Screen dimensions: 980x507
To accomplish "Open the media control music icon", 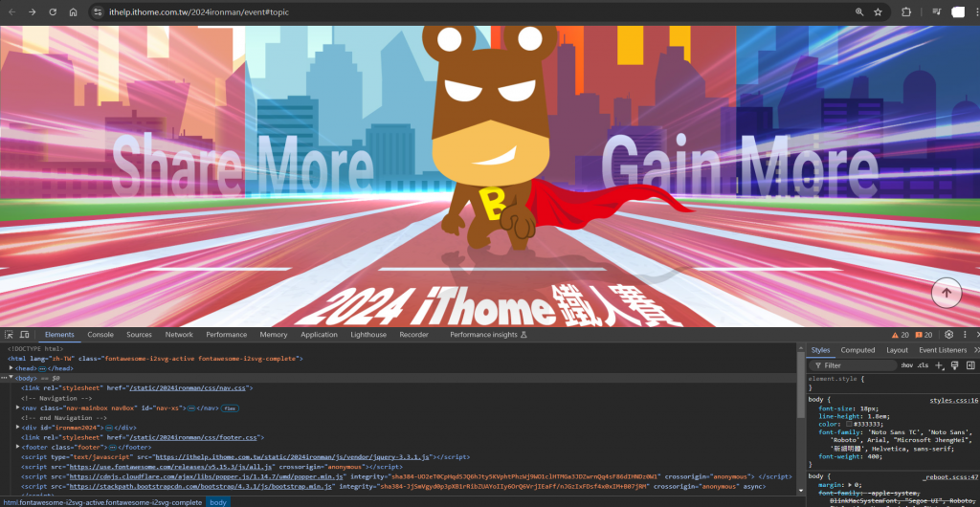I will coord(936,11).
